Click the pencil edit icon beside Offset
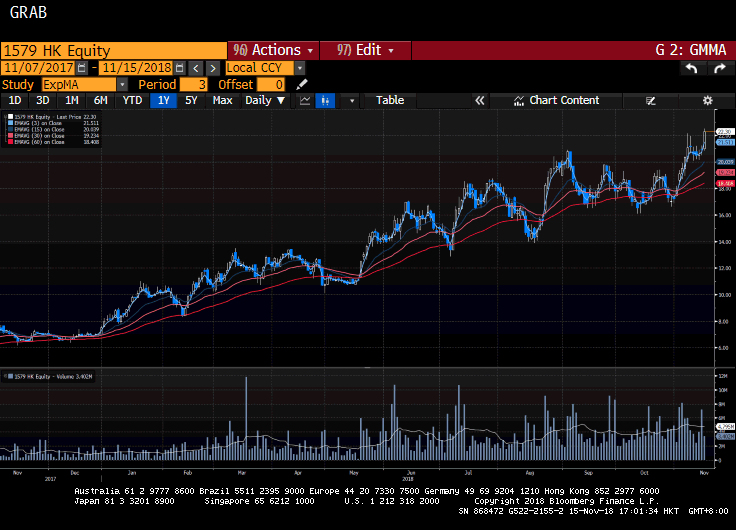This screenshot has height=530, width=736. click(x=302, y=84)
